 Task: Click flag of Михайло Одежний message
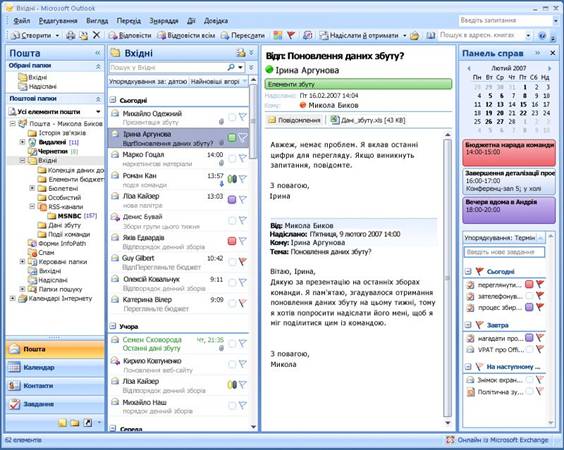(x=243, y=117)
